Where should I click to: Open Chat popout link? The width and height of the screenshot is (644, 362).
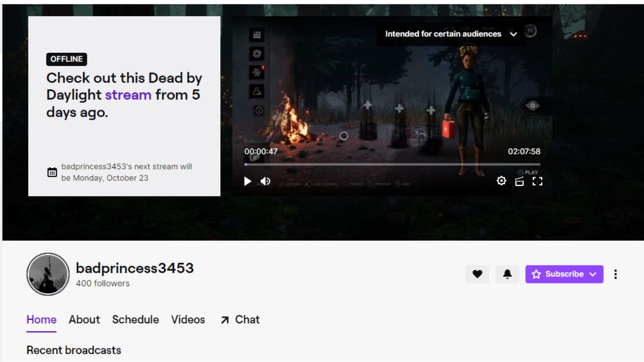[x=240, y=320]
